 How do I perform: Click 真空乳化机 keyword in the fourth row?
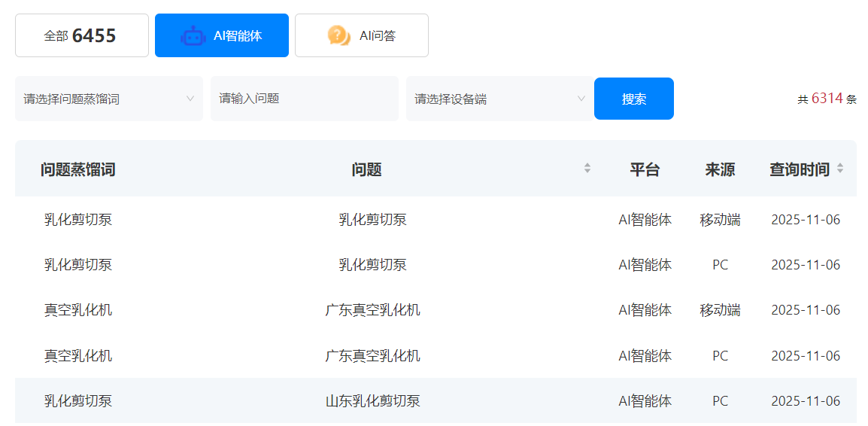[78, 355]
